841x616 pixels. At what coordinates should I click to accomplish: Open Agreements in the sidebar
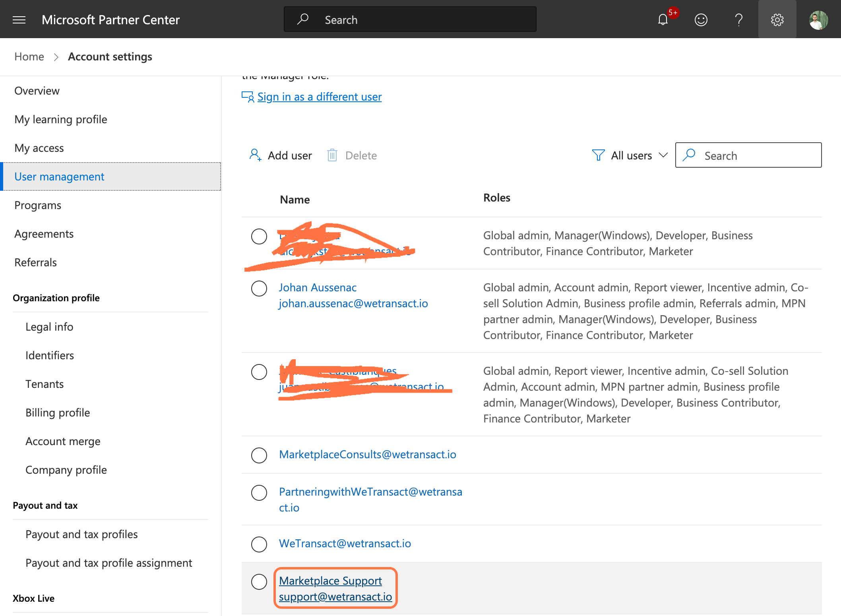click(x=44, y=234)
